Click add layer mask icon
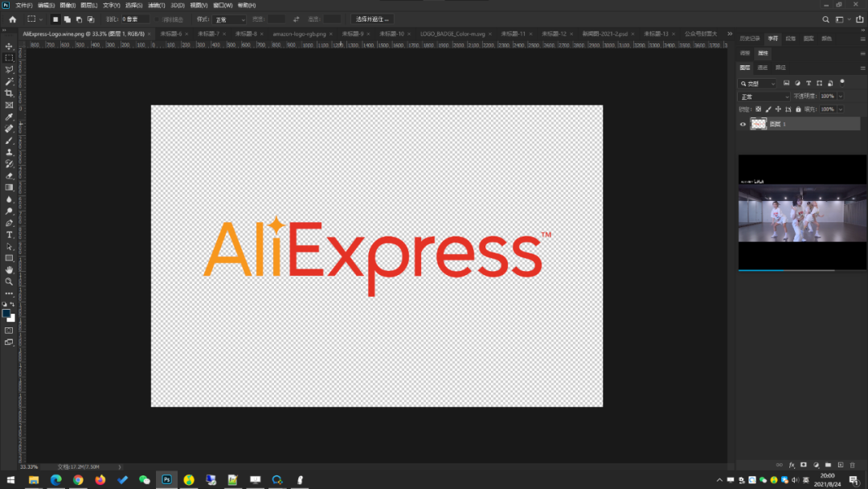The image size is (868, 489). tap(804, 465)
